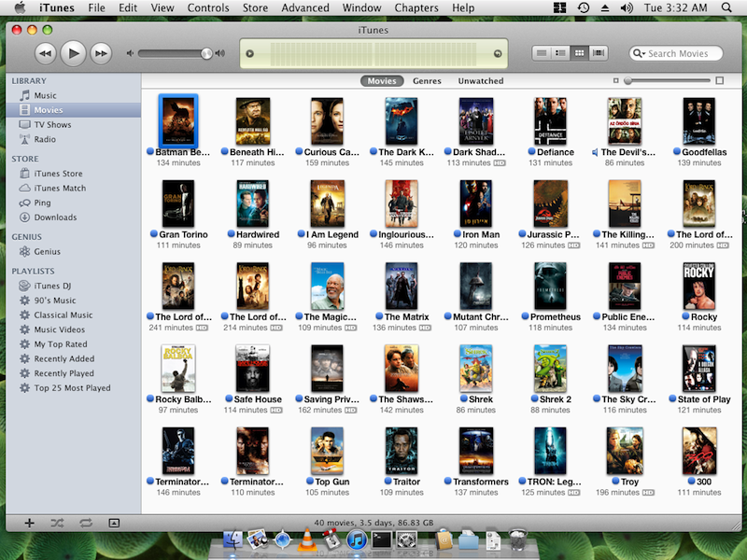Click the Safe House title

258,399
